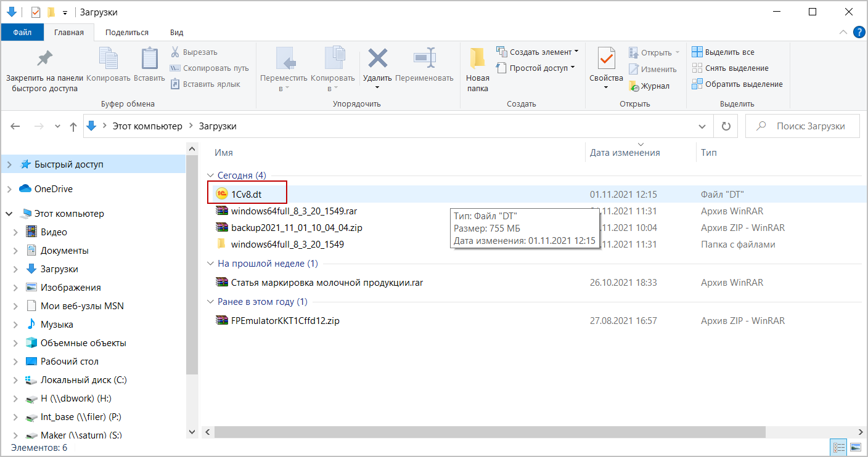The width and height of the screenshot is (868, 457).
Task: Expand Быстрый доступ in the navigation tree
Action: (9, 164)
